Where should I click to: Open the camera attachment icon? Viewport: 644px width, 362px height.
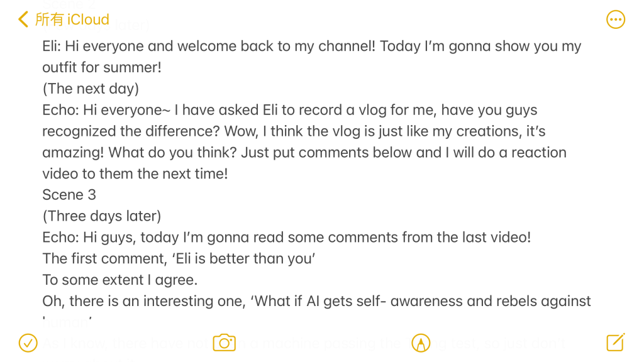tap(224, 343)
